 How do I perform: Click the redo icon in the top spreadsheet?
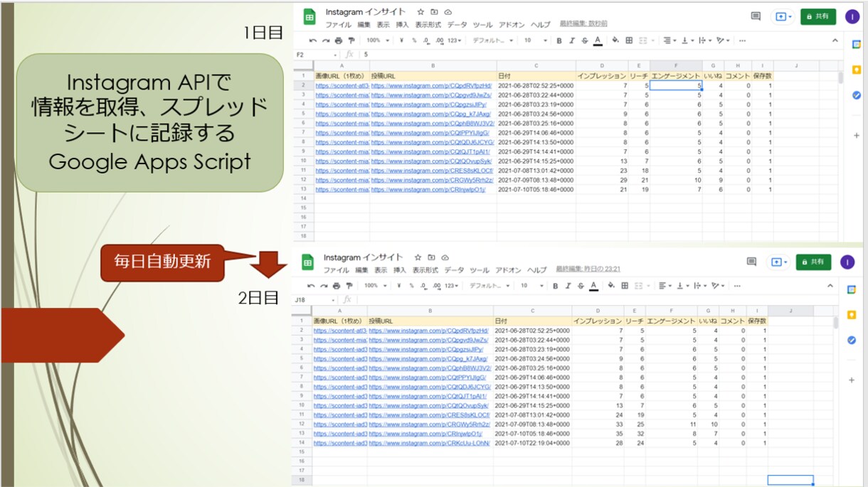click(326, 41)
